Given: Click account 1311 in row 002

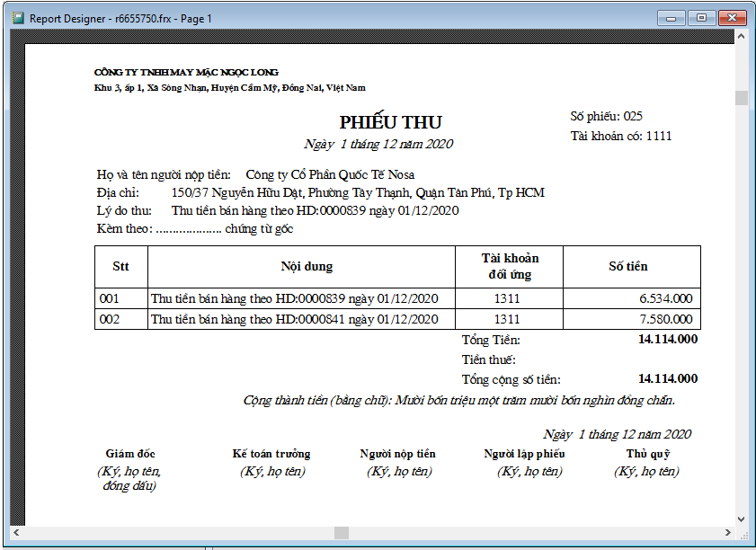Looking at the screenshot, I should click(x=507, y=320).
